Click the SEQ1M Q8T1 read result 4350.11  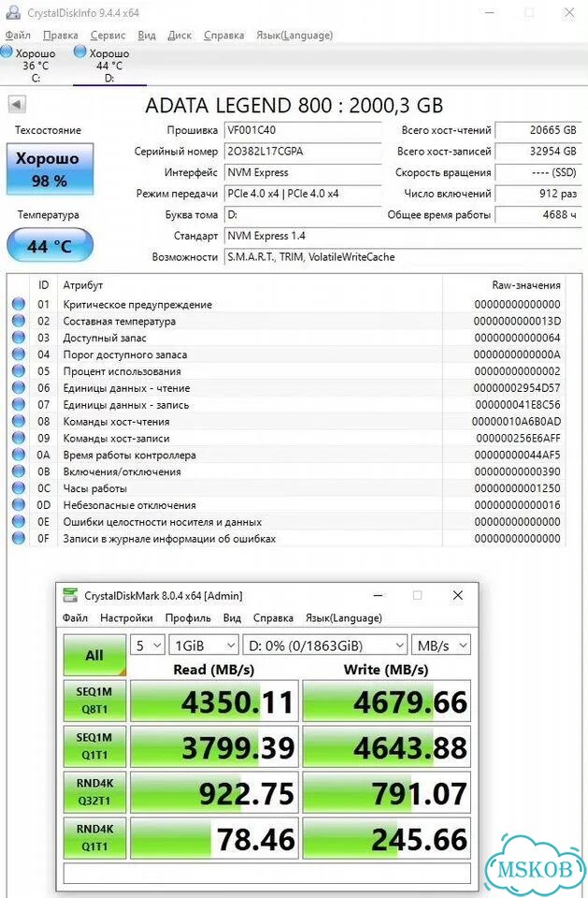(x=215, y=701)
